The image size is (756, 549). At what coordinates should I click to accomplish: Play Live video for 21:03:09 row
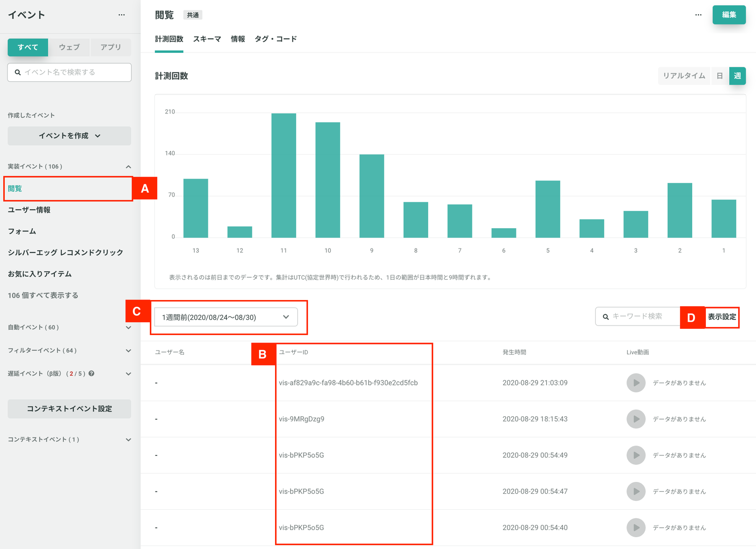[636, 383]
